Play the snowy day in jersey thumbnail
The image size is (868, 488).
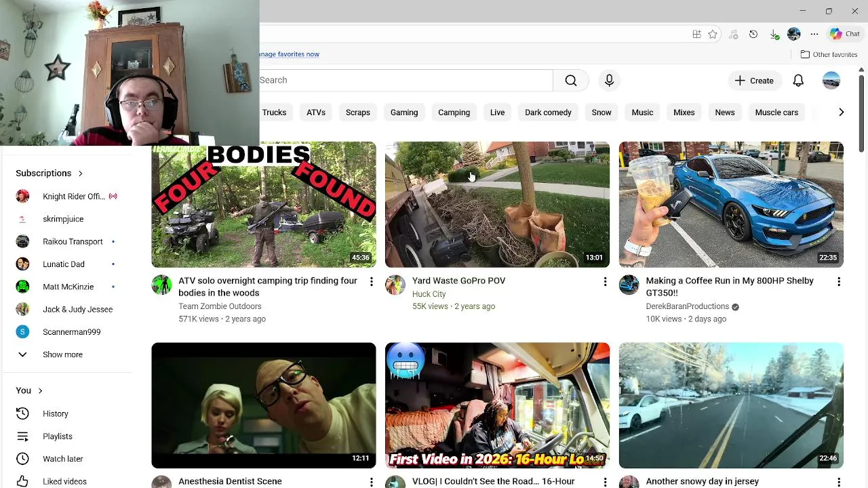pyautogui.click(x=731, y=405)
